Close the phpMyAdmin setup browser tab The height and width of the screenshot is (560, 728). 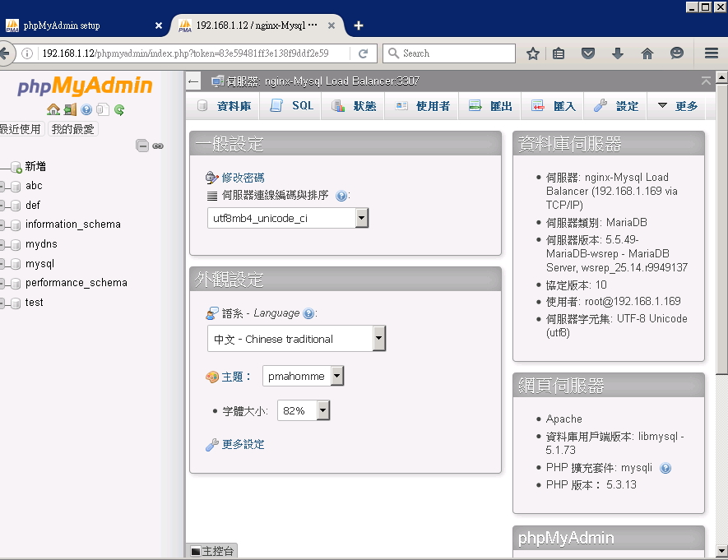coord(158,25)
